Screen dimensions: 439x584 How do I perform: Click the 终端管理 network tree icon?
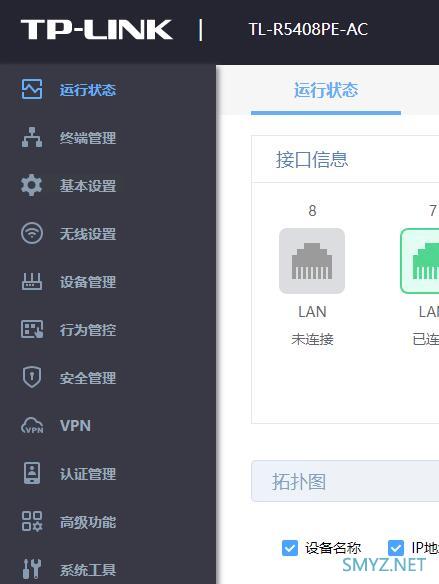(x=32, y=137)
